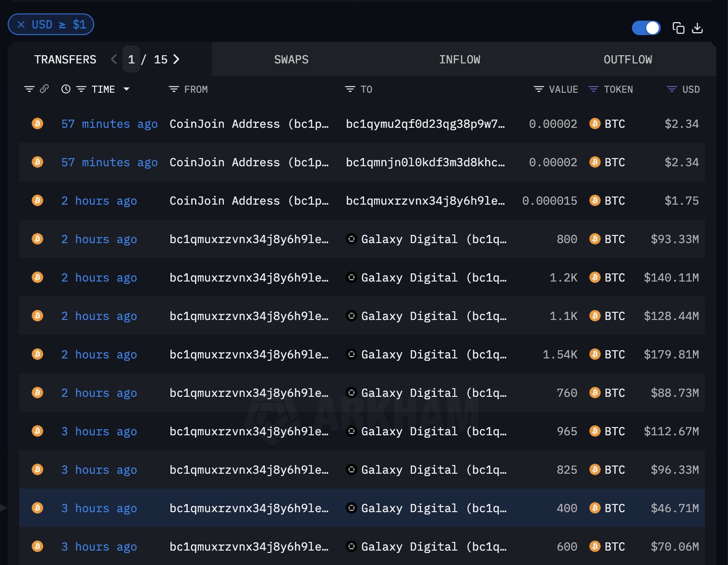Click Galaxy Digital logo in the 400 BTC row
The width and height of the screenshot is (728, 565).
point(352,508)
